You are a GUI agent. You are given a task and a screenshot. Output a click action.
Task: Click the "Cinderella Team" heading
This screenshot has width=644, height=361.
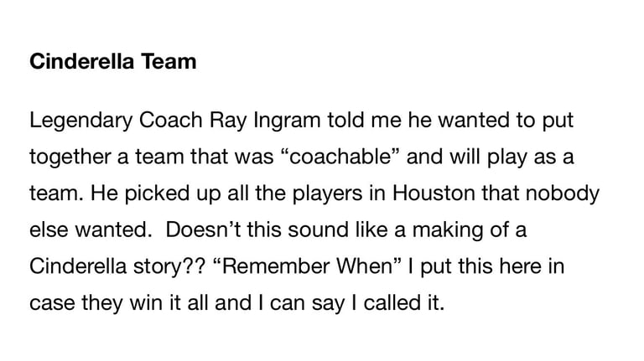(112, 61)
